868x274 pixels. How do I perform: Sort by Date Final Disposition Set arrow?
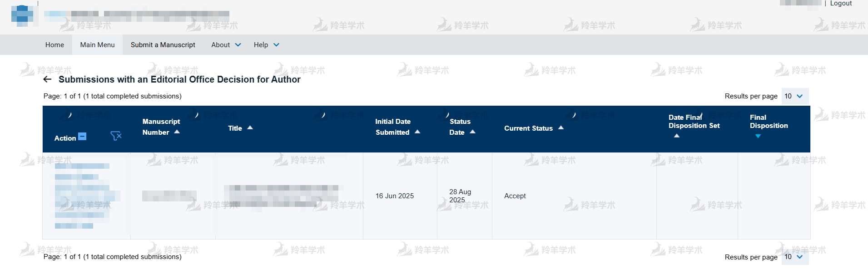point(677,136)
